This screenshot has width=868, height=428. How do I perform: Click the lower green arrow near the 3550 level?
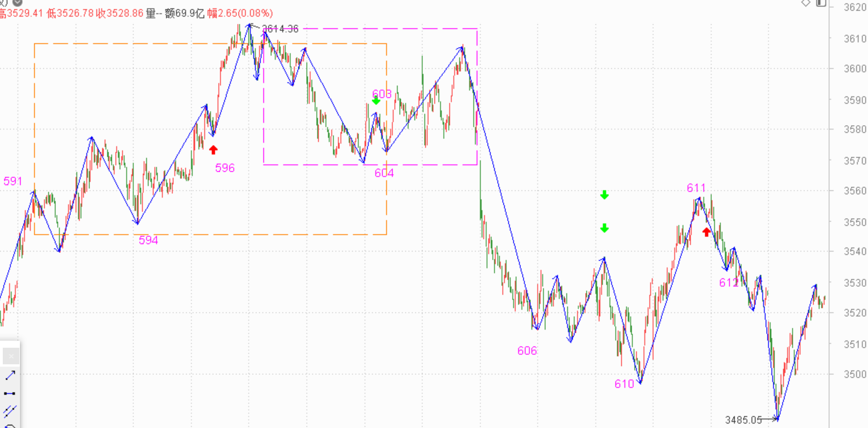(604, 228)
